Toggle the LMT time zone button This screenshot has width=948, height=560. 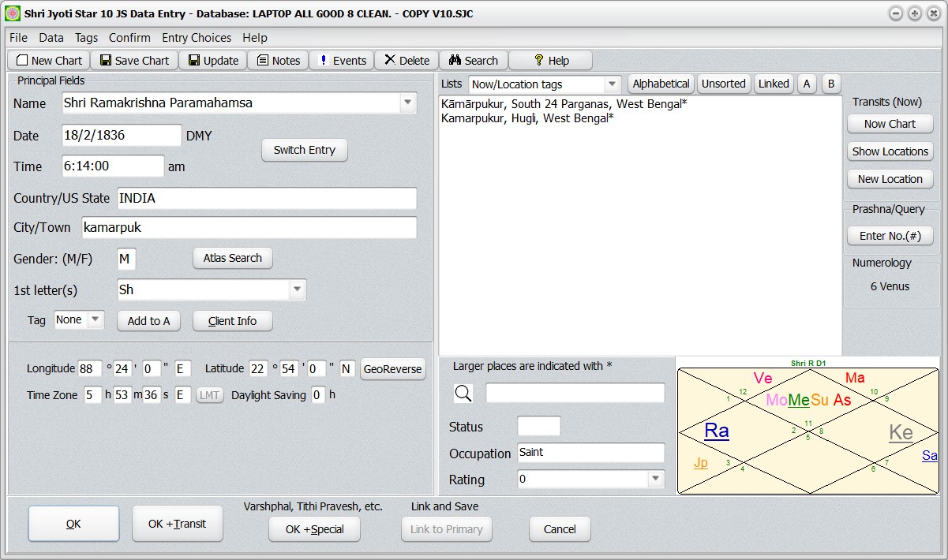tap(209, 395)
